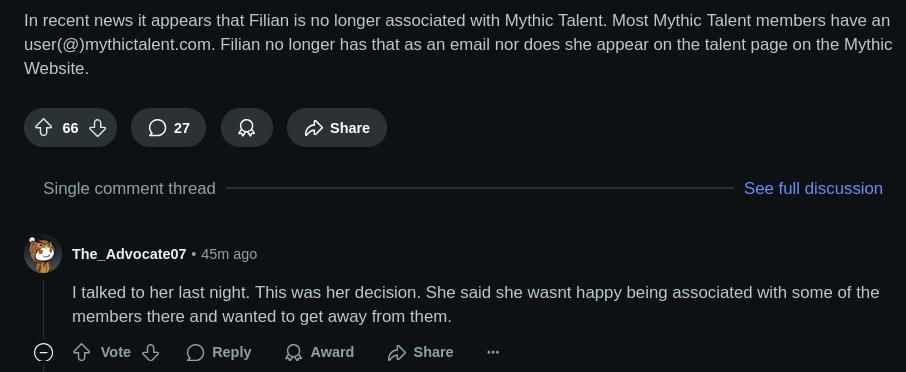Reply to The_Advocate07's comment
906x372 pixels.
[219, 352]
